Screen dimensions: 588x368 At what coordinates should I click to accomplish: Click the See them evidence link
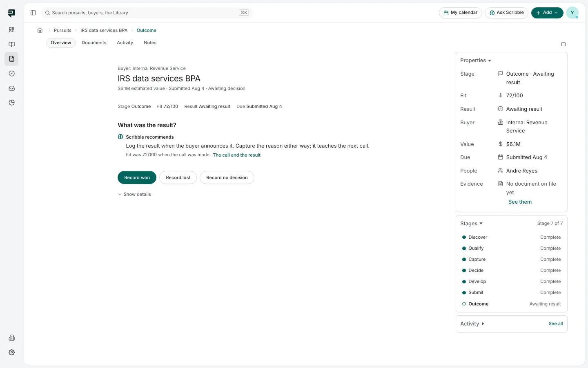point(520,202)
